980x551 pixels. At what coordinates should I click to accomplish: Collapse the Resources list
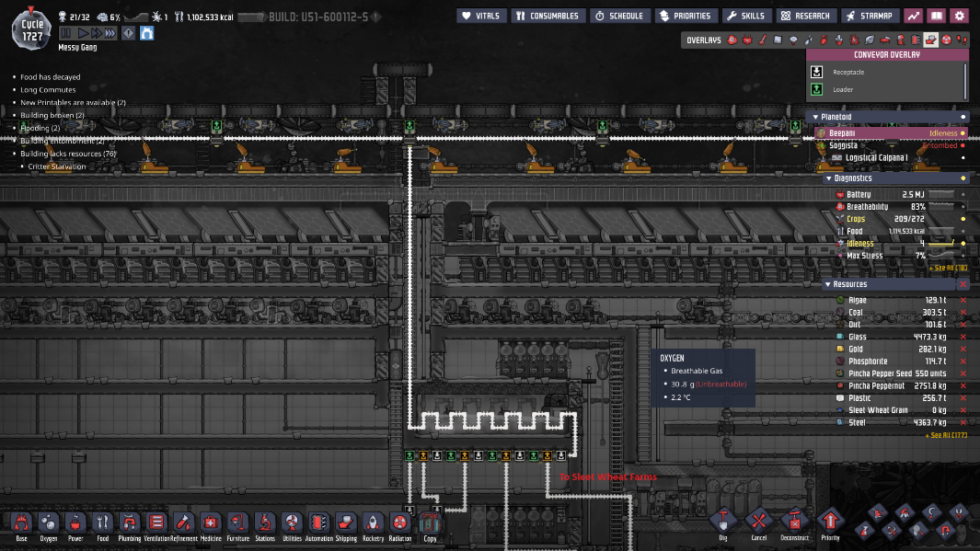tap(828, 284)
